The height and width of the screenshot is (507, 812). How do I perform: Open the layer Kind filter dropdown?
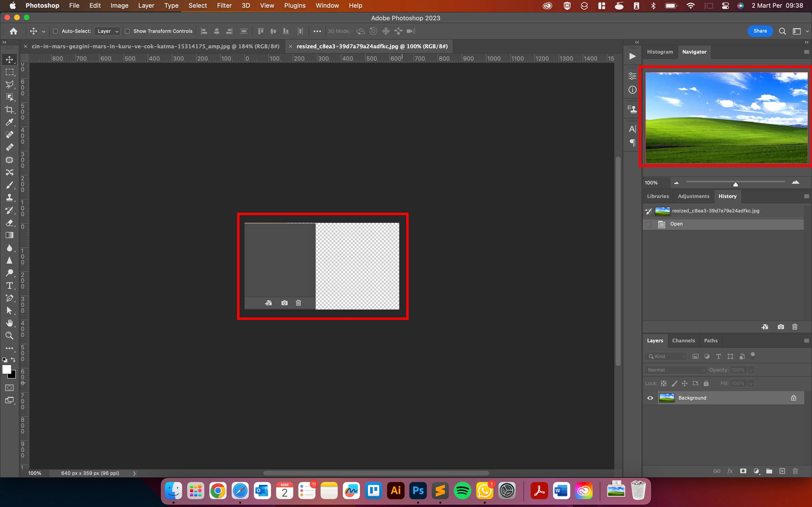pos(666,356)
